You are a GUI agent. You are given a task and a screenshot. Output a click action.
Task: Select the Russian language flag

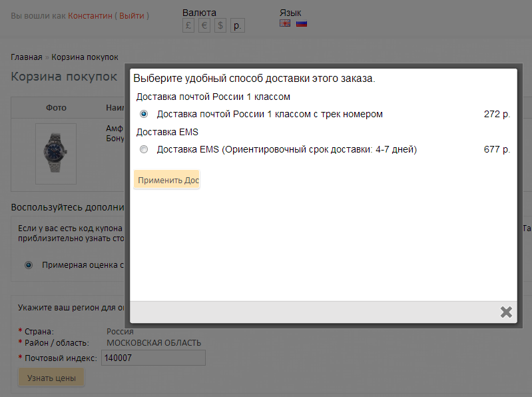click(x=302, y=23)
